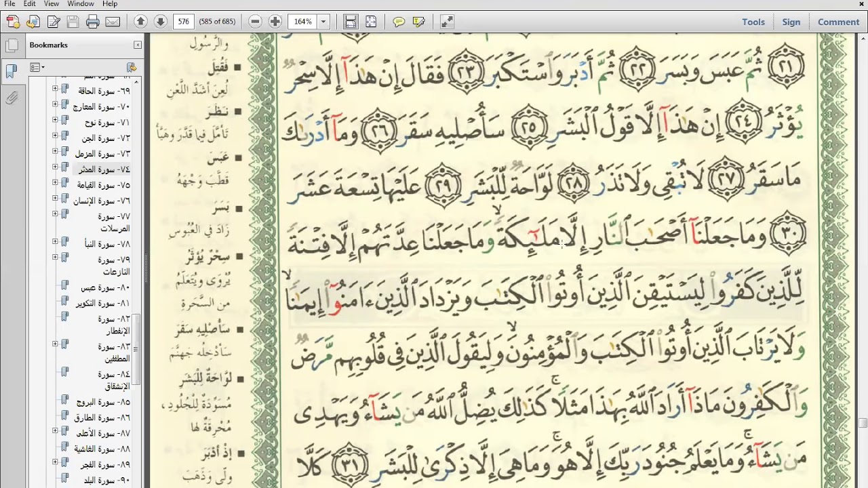Expand bookmark ٧٦- سورة الإنسان
The image size is (868, 488).
pyautogui.click(x=55, y=199)
